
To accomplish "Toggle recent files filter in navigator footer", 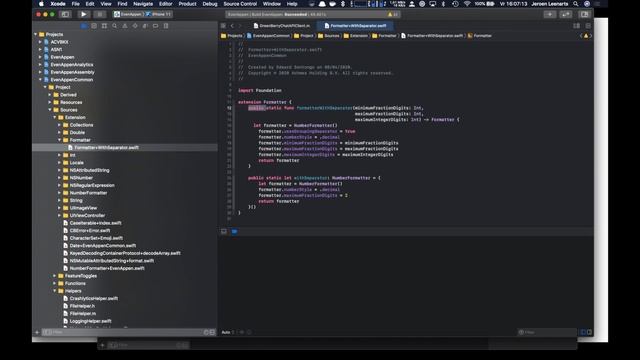I will click(x=206, y=332).
